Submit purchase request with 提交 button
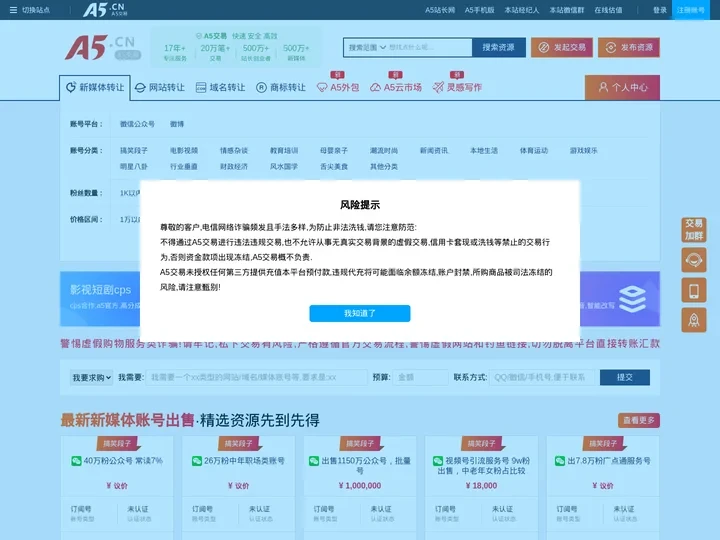The height and width of the screenshot is (540, 720). (624, 377)
